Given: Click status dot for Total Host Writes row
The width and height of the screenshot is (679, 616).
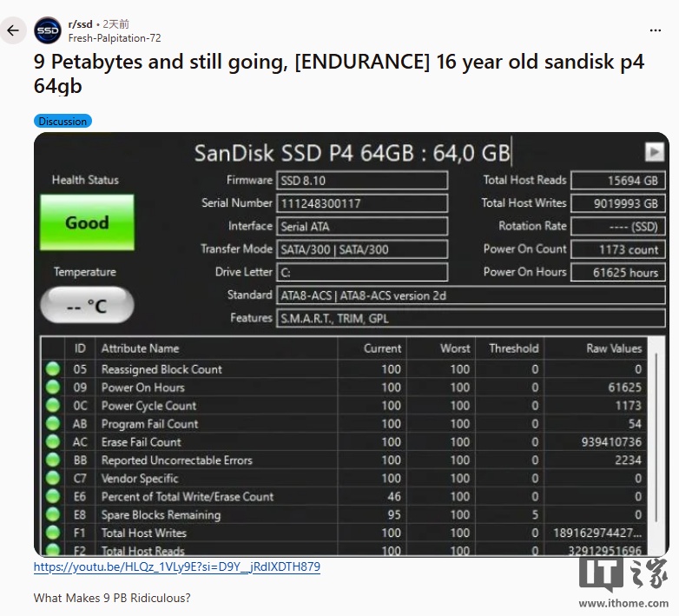Looking at the screenshot, I should pyautogui.click(x=53, y=533).
